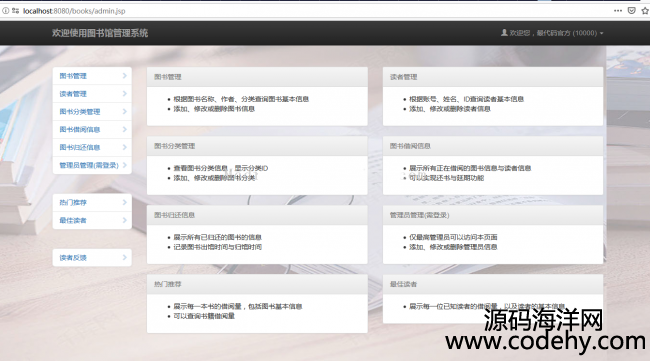Select 管理员管理(需登录) in sidebar
650x361 pixels.
pyautogui.click(x=92, y=165)
